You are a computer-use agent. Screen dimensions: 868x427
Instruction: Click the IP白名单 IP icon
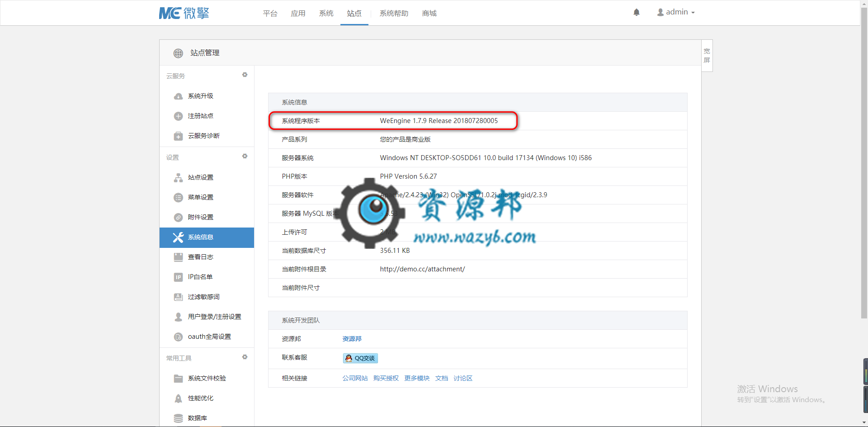(x=178, y=277)
